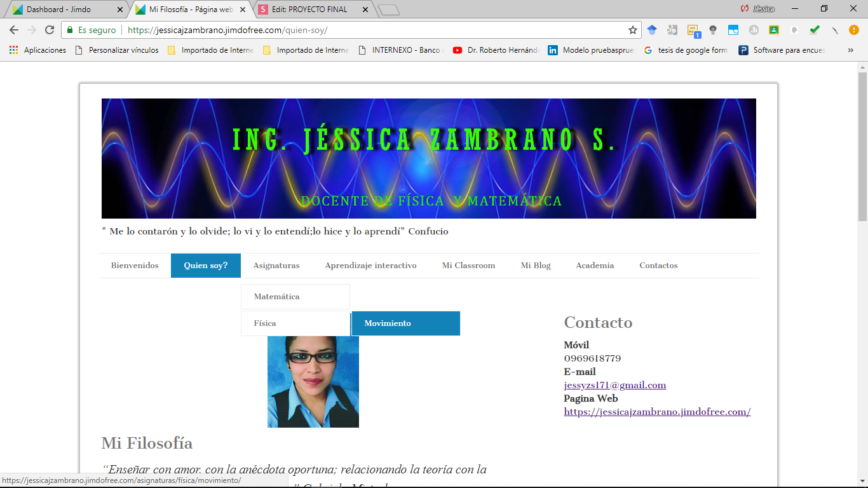Open the Academia menu item
Image resolution: width=868 pixels, height=488 pixels.
tap(595, 266)
